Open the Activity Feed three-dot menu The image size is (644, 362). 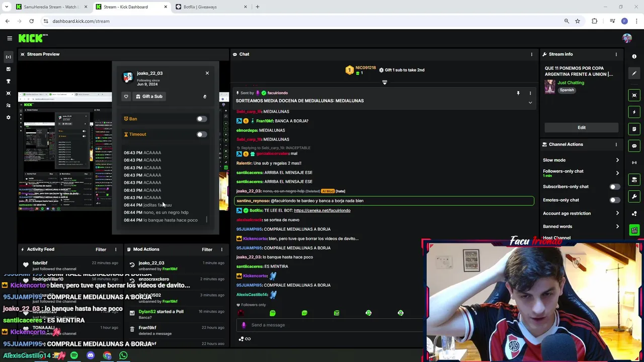(x=116, y=249)
